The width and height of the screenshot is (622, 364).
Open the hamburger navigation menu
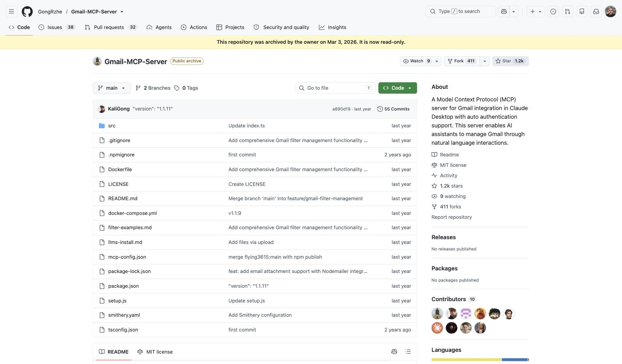click(x=12, y=12)
